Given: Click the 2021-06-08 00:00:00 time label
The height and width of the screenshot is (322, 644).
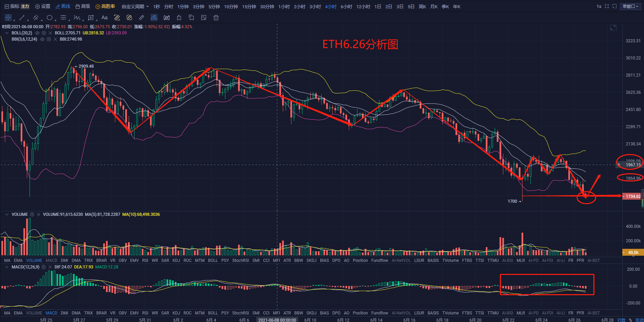Looking at the screenshot, I should point(277,320).
